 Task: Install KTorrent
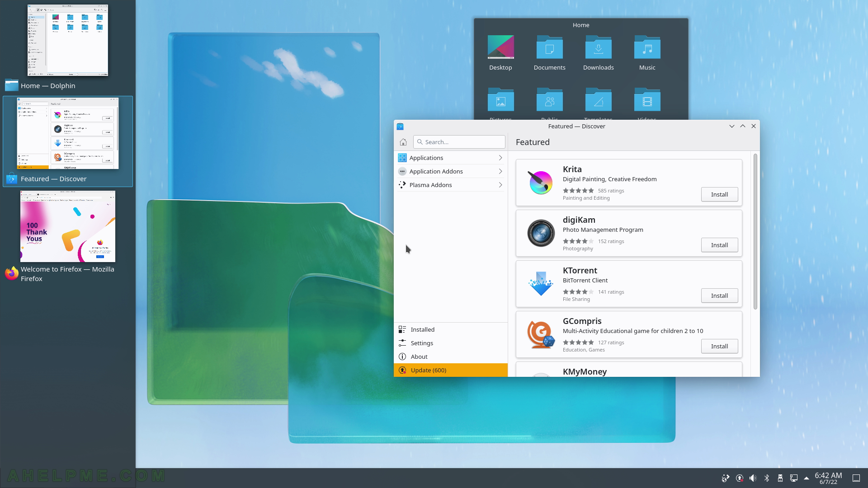(719, 296)
